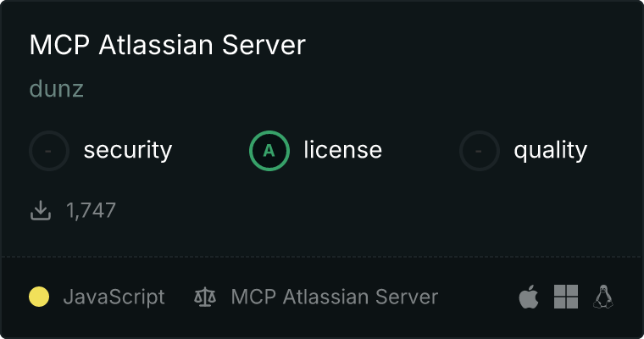
Task: Select the quality label text
Action: [x=550, y=150]
